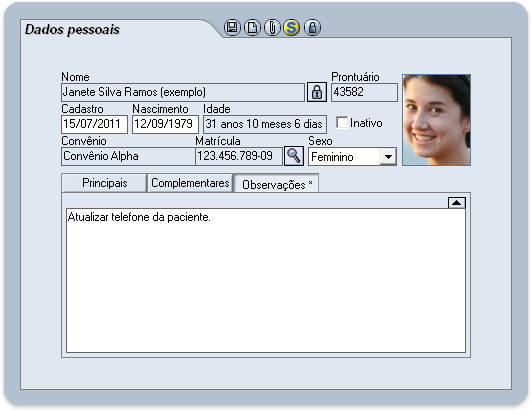The image size is (532, 411).
Task: Click the padlock icon in top toolbar
Action: pyautogui.click(x=312, y=27)
